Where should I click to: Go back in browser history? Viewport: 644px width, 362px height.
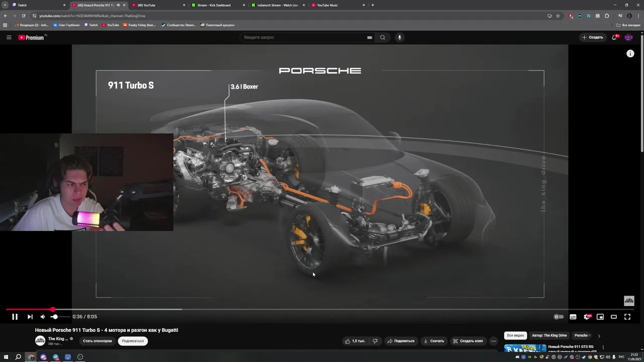tap(6, 16)
